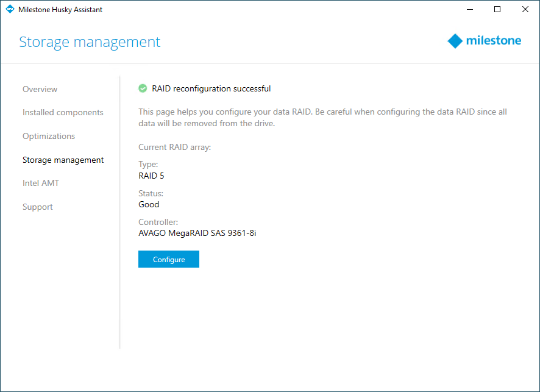Click the Storage management page heading
The width and height of the screenshot is (540, 392).
tap(90, 42)
